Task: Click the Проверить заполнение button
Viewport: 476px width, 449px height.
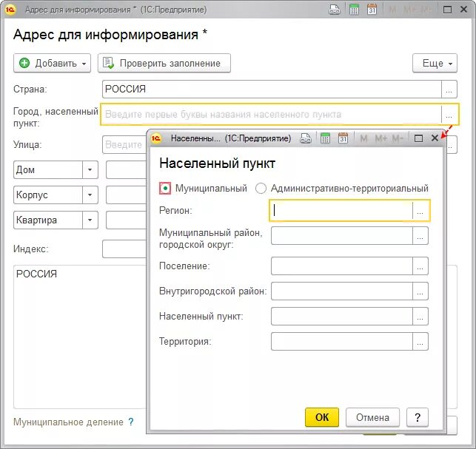Action: 164,63
